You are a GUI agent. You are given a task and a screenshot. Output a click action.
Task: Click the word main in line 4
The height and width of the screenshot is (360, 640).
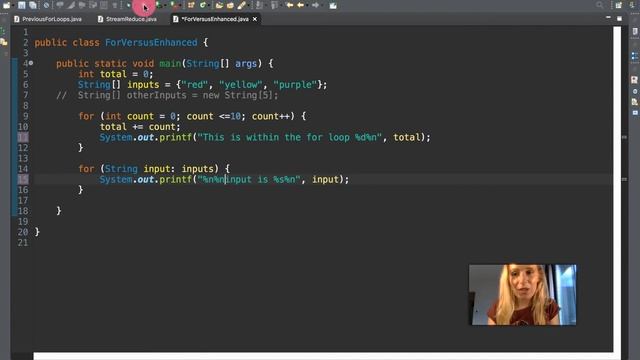click(170, 64)
